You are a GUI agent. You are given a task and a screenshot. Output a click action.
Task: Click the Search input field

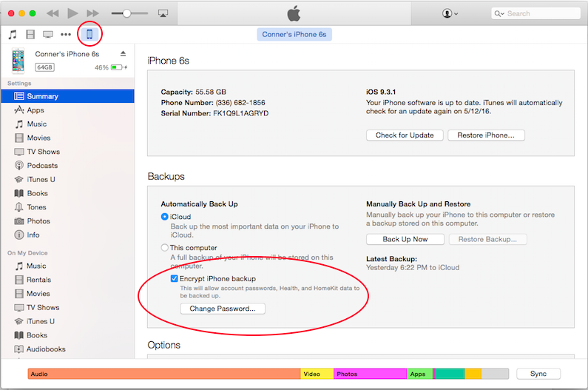coord(540,13)
